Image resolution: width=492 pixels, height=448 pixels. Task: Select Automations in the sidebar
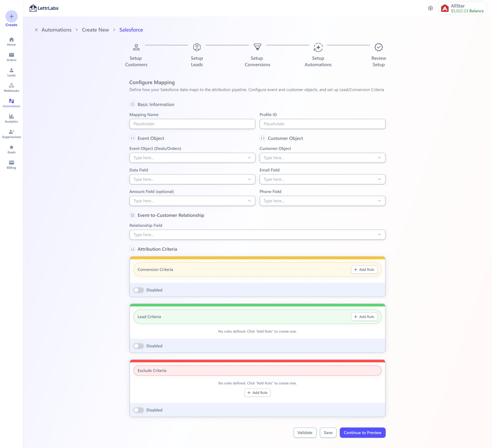tap(11, 103)
